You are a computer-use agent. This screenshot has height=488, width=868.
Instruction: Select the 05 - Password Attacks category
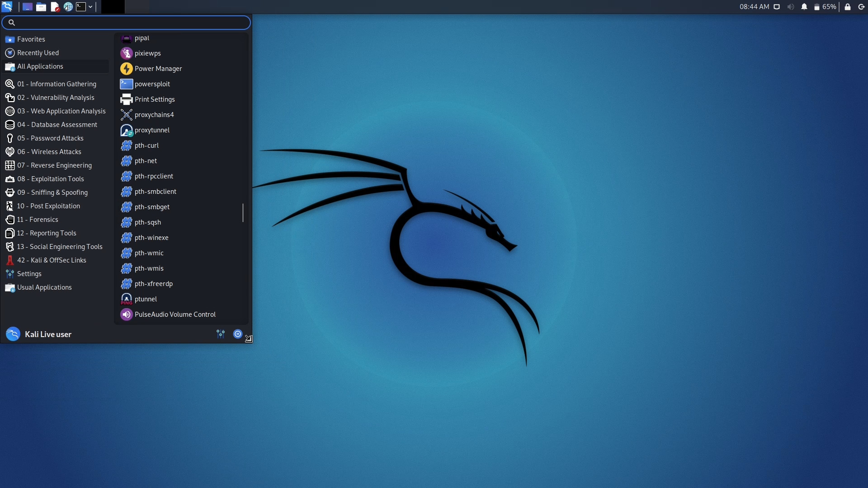tap(50, 138)
